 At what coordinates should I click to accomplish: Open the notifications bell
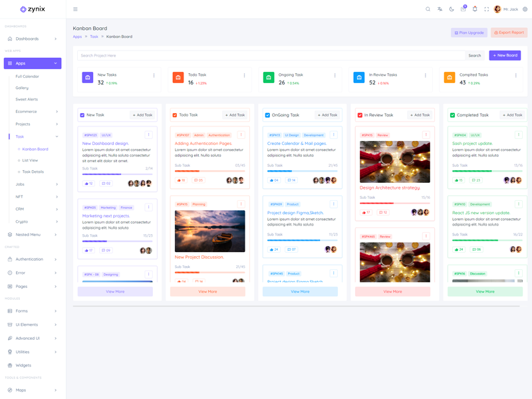475,9
